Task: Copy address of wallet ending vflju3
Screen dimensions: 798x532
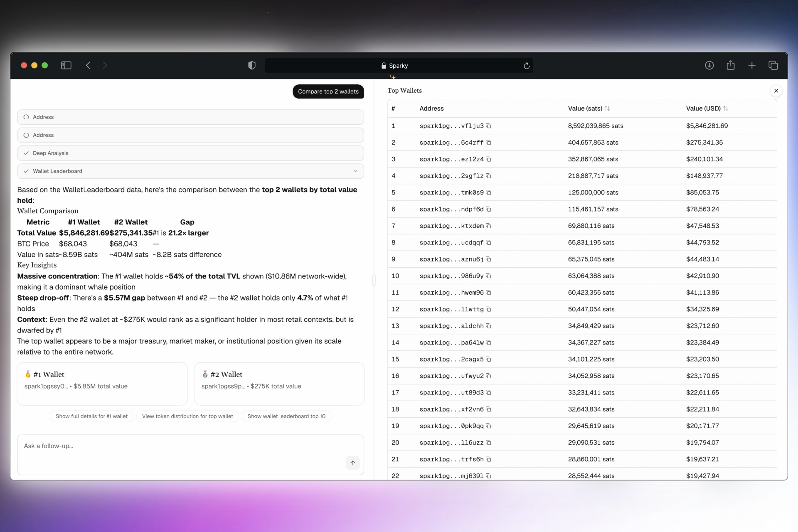Action: coord(489,126)
